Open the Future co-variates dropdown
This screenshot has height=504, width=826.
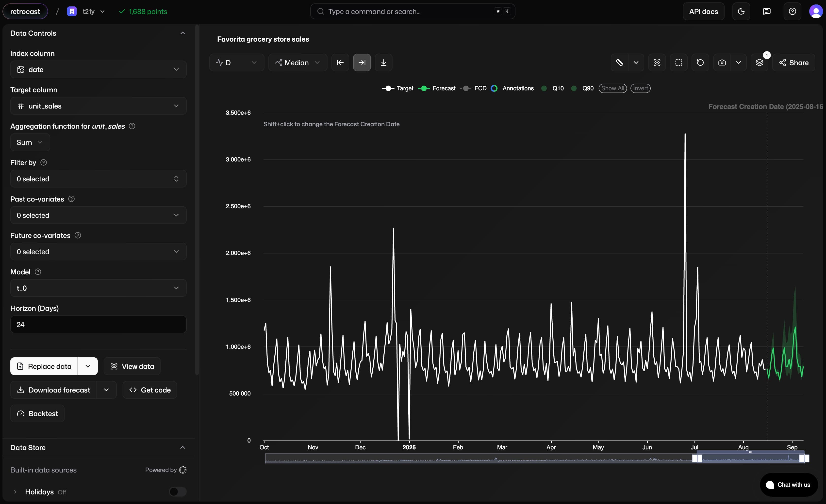[x=98, y=252]
